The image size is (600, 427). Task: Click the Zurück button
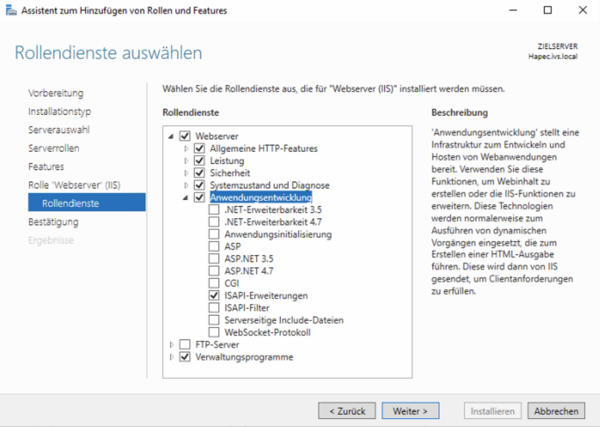pos(347,411)
